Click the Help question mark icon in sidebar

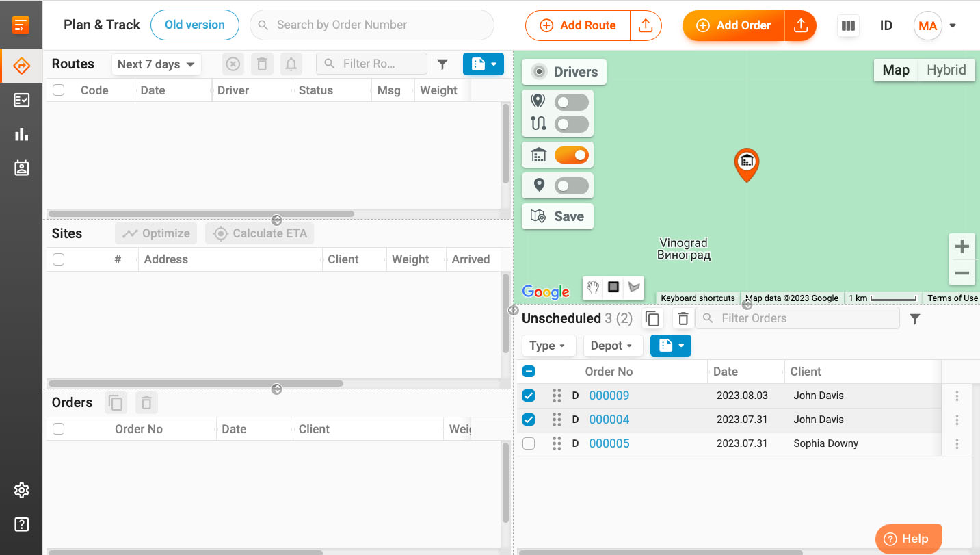21,524
